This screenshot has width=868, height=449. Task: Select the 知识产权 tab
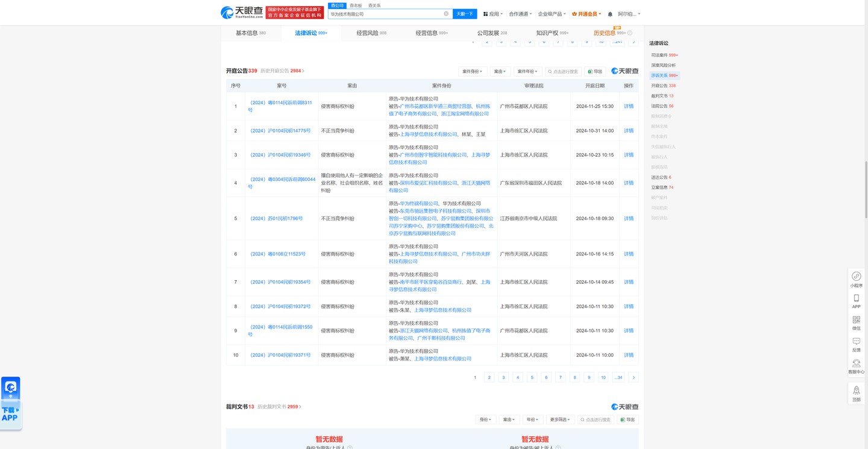(552, 33)
